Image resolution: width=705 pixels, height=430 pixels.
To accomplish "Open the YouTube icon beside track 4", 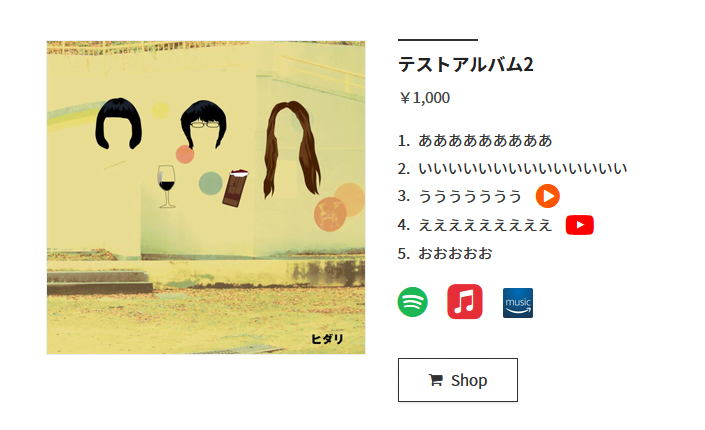I will [x=580, y=225].
